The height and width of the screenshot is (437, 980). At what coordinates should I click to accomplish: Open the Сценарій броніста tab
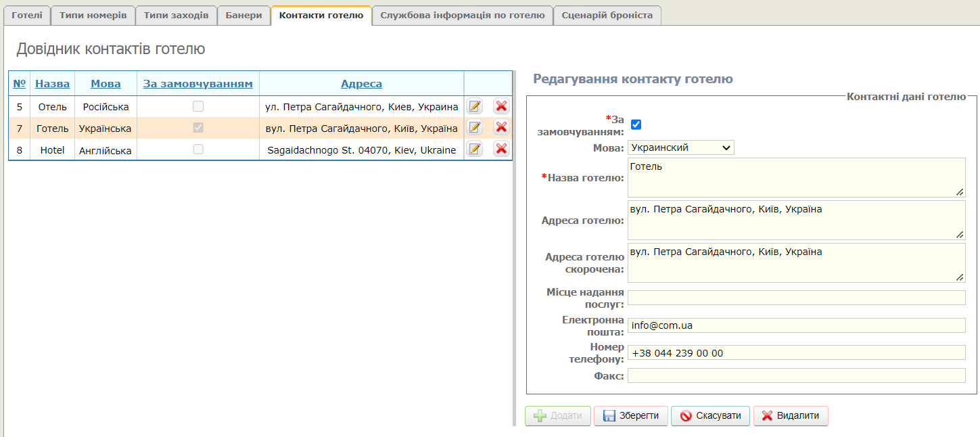607,16
